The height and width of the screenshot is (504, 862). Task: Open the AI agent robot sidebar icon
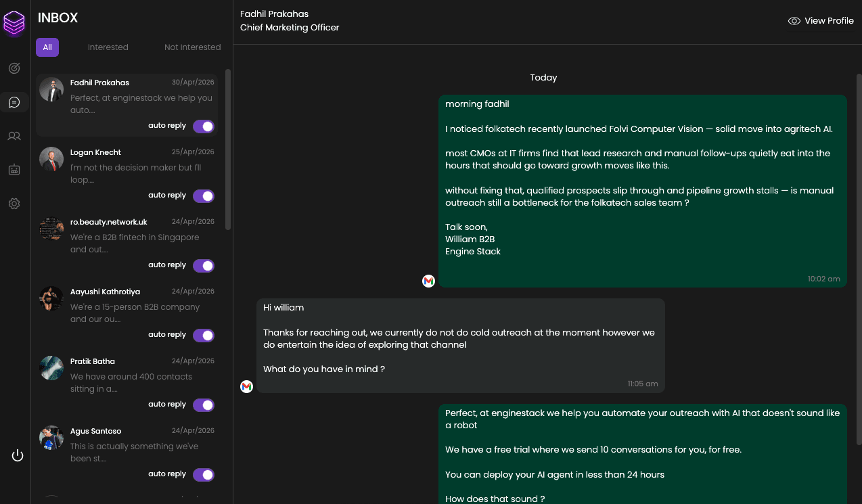point(14,170)
